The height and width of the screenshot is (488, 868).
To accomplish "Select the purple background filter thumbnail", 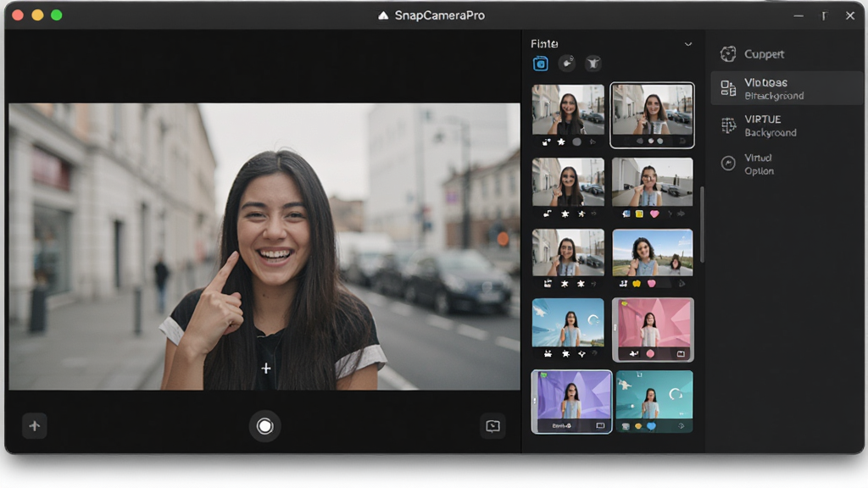I will click(571, 402).
